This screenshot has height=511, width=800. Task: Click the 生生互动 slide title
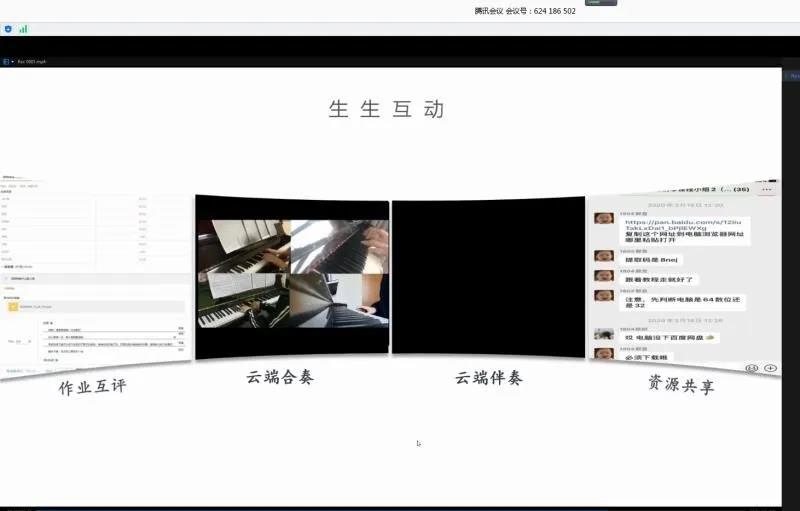tap(386, 109)
